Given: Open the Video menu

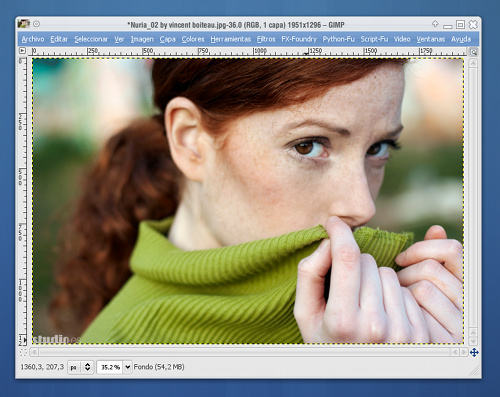Looking at the screenshot, I should [402, 39].
